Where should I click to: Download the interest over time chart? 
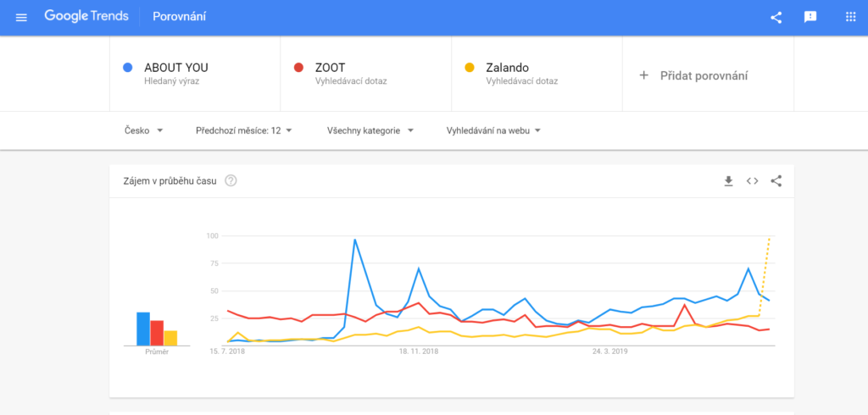click(728, 181)
